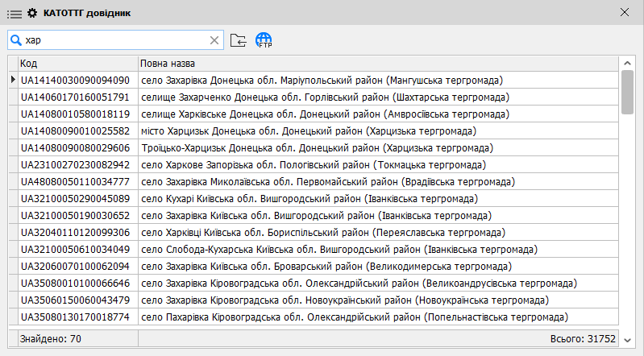644x356 pixels.
Task: Select code UA48080050110034777
Action: pyautogui.click(x=75, y=182)
